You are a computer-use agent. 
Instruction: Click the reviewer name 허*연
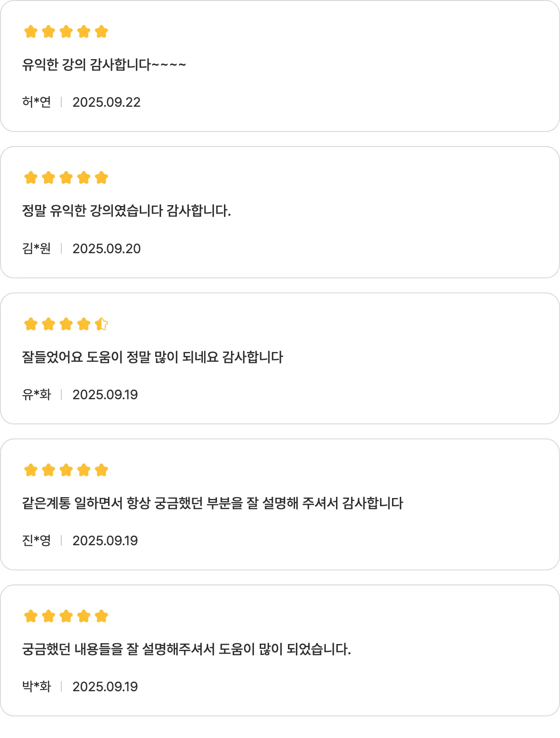coord(37,102)
